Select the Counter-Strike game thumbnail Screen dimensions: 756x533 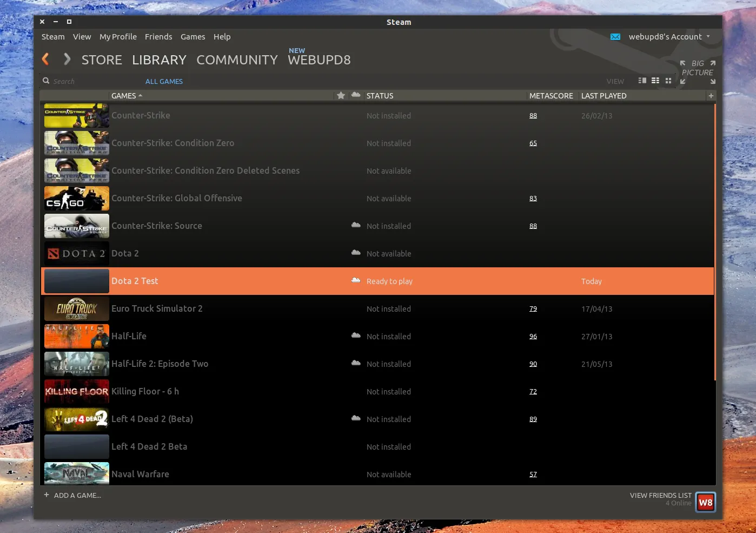point(77,115)
